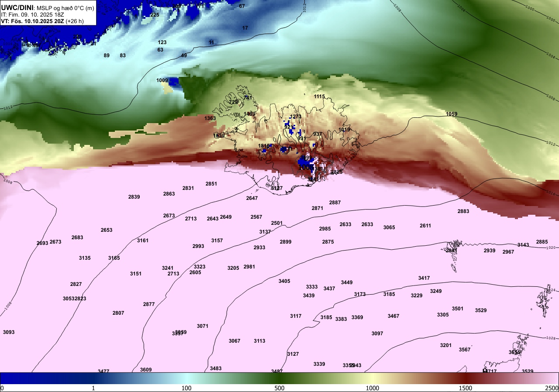Click the map value '2647'
559x392 pixels.
(252, 198)
